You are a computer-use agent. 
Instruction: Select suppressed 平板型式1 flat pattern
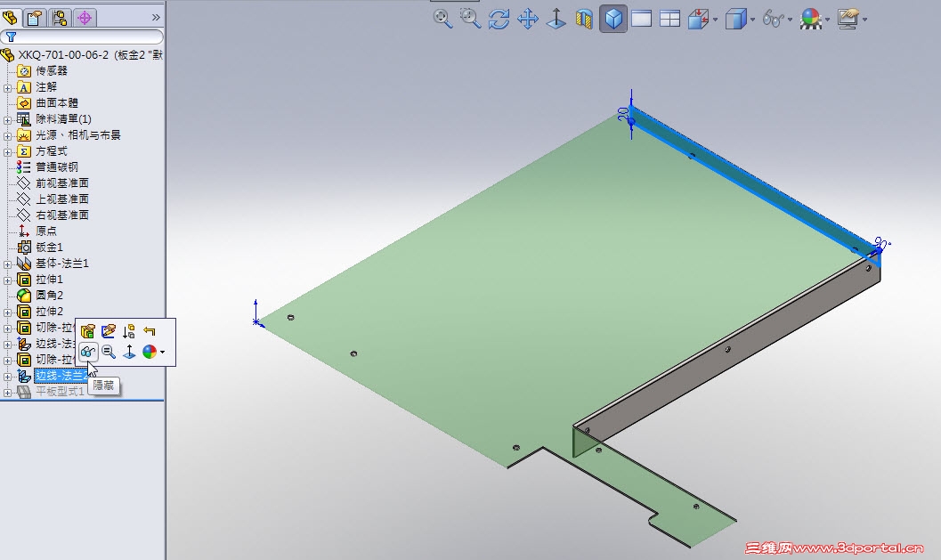(x=60, y=392)
